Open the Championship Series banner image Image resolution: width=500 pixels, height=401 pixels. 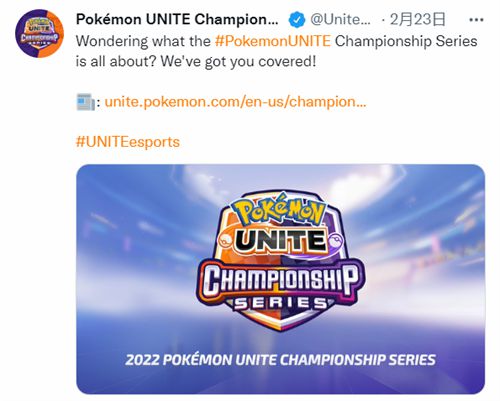pyautogui.click(x=281, y=279)
